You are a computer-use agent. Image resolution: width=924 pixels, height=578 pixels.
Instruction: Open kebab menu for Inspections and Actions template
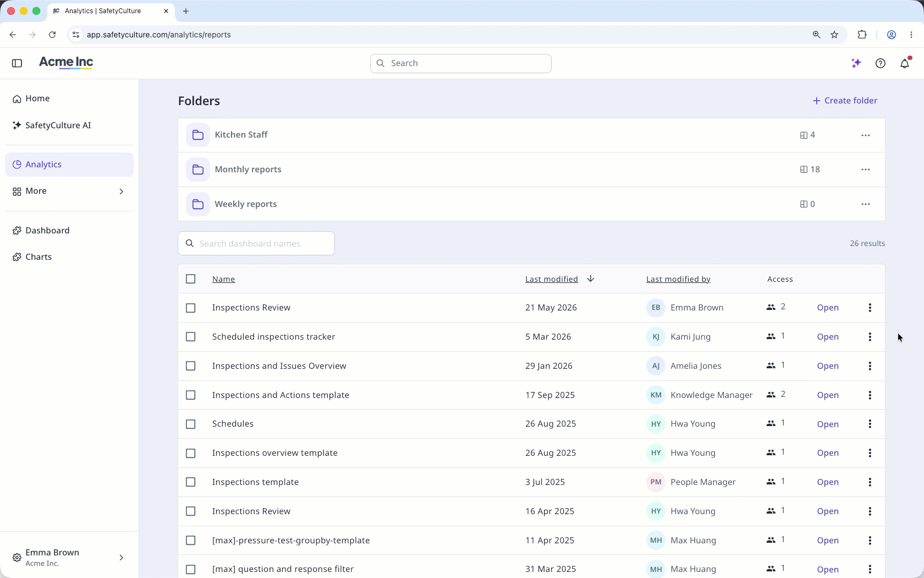click(870, 395)
